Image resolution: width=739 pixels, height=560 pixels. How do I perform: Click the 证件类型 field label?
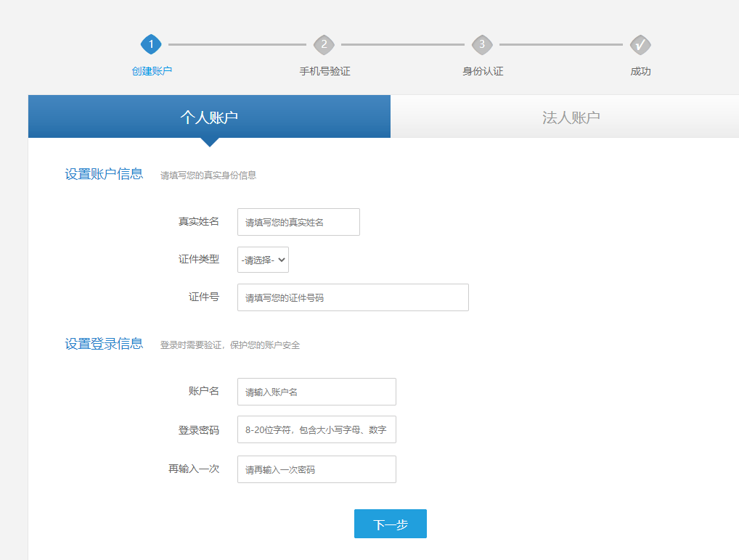pyautogui.click(x=199, y=259)
